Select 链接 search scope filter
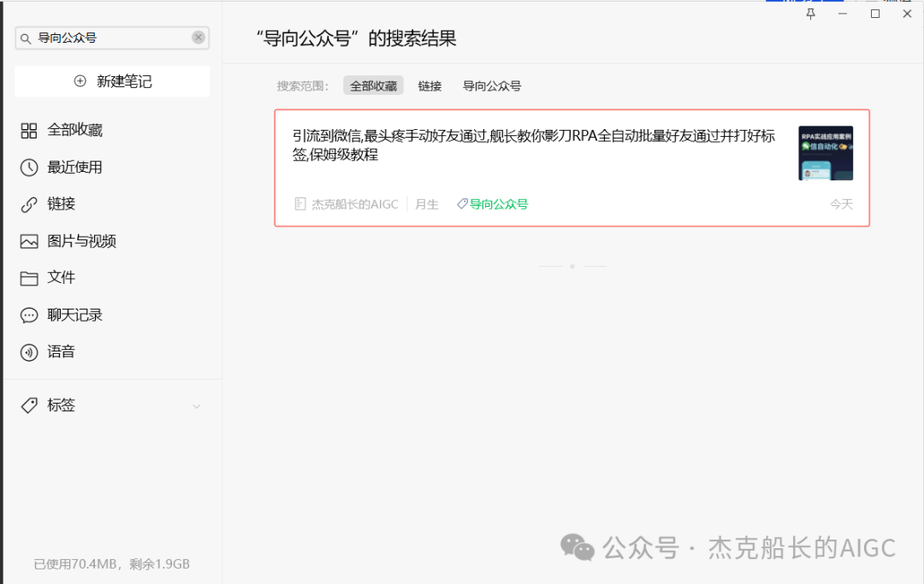The width and height of the screenshot is (924, 584). [x=429, y=86]
